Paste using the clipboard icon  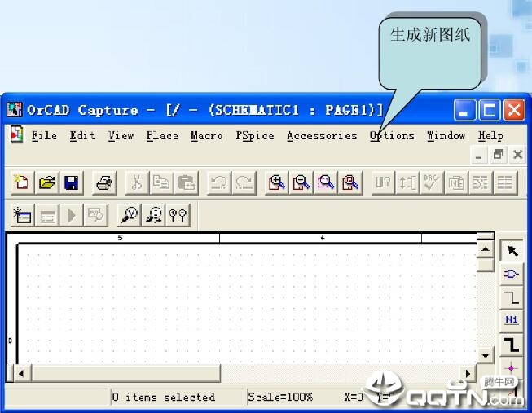tap(186, 183)
